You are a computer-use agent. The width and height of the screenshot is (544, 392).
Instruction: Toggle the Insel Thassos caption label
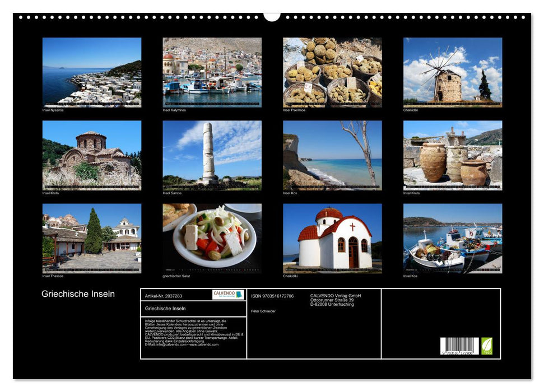click(53, 275)
